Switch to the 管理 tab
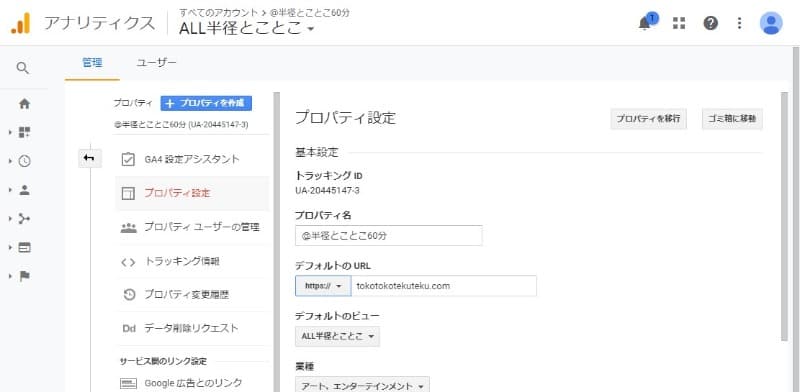The image size is (800, 392). tap(92, 63)
